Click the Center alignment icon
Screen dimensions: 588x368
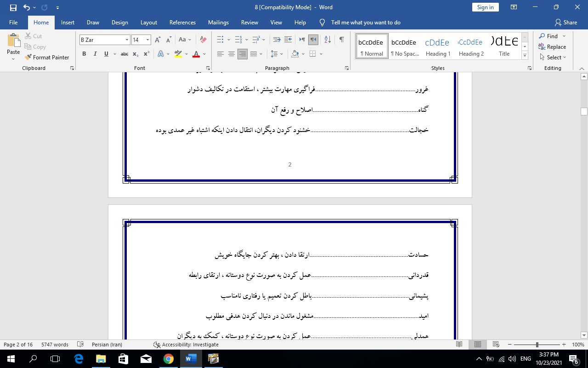[x=232, y=54]
